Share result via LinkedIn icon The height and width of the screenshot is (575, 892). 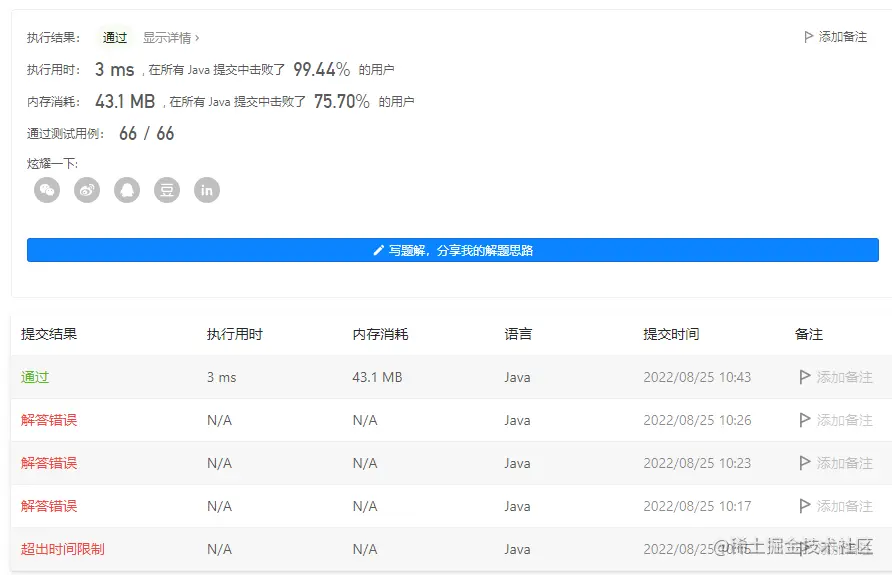click(207, 190)
